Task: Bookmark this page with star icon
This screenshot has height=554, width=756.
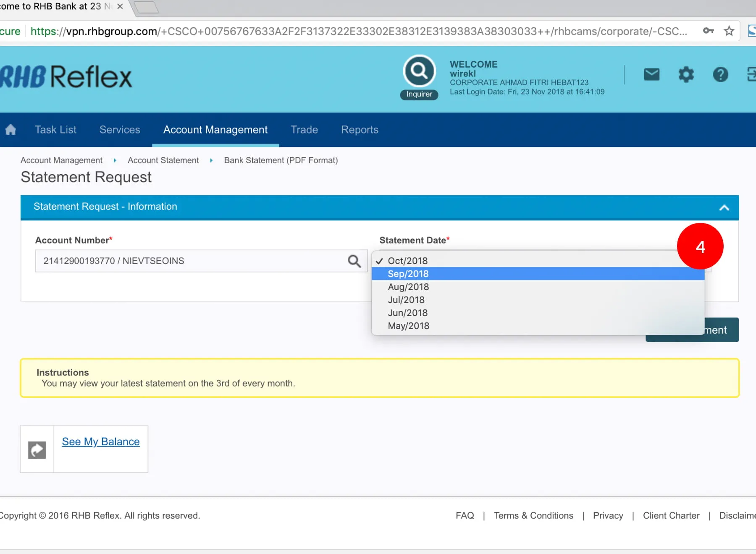Action: (x=729, y=31)
